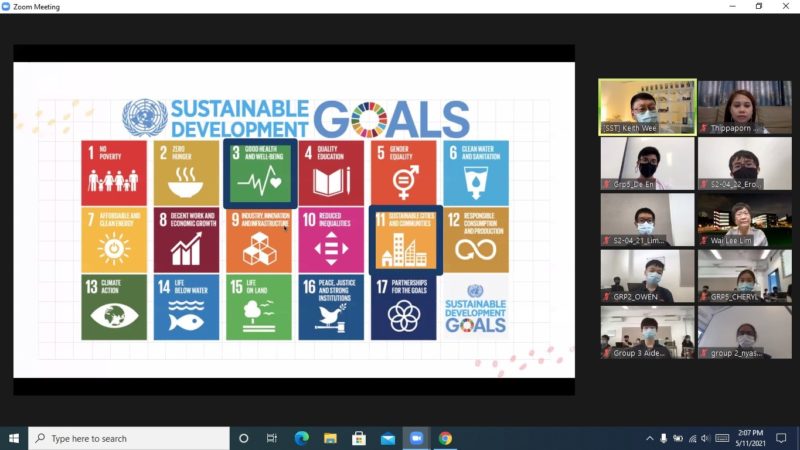
Task: Select the S2-04_21_Lim participant video tile
Action: pyautogui.click(x=647, y=219)
